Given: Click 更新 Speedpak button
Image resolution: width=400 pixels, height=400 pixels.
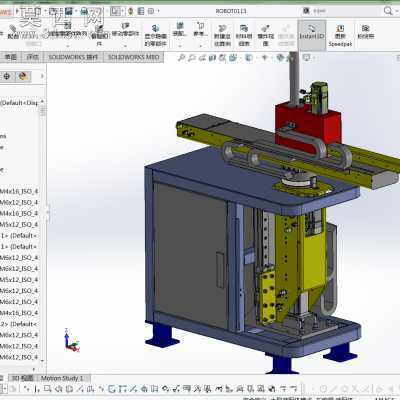Looking at the screenshot, I should [x=340, y=35].
